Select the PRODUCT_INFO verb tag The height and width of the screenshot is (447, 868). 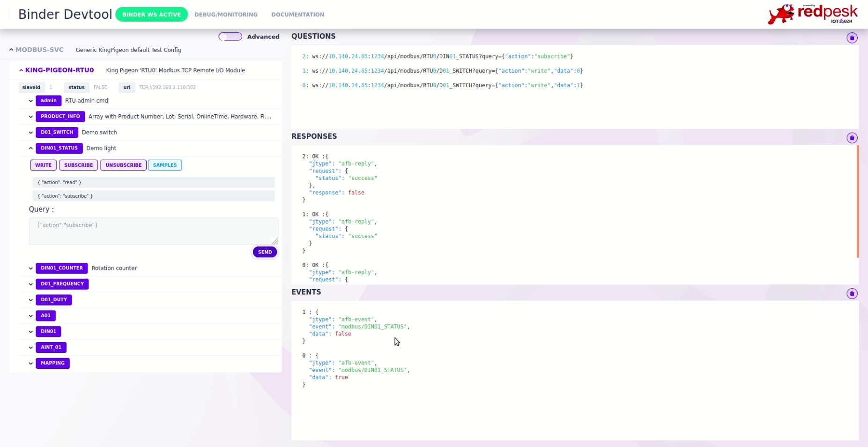pyautogui.click(x=60, y=117)
